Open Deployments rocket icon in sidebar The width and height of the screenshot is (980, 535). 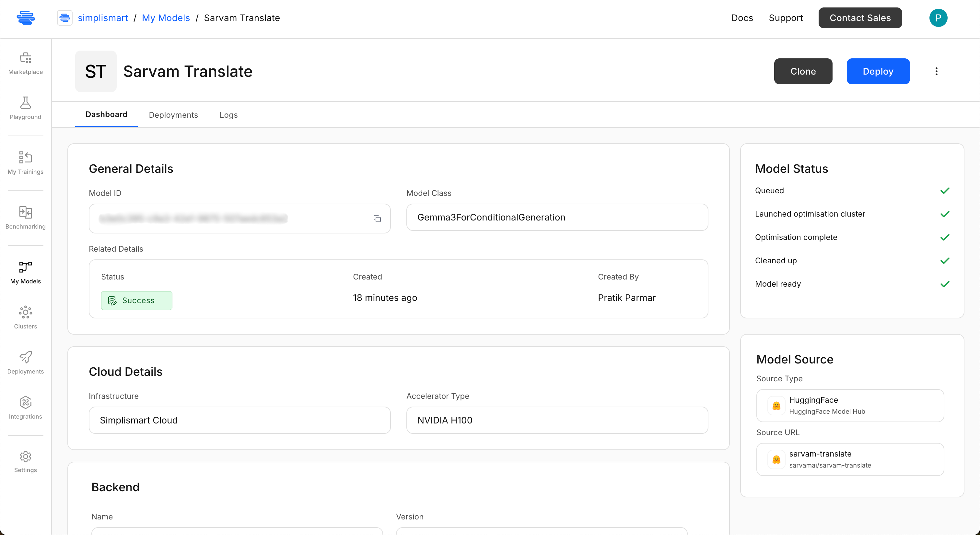tap(26, 362)
